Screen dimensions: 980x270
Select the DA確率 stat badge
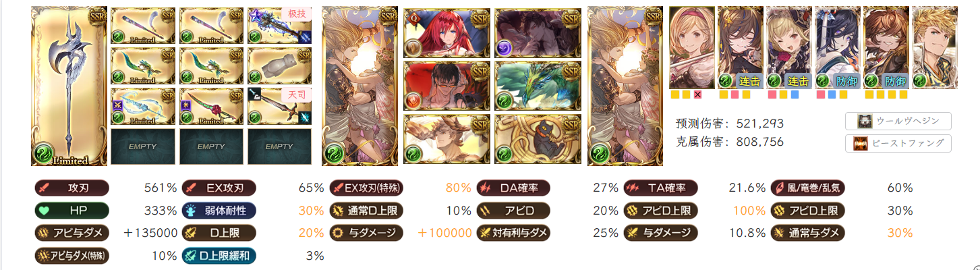tap(514, 188)
